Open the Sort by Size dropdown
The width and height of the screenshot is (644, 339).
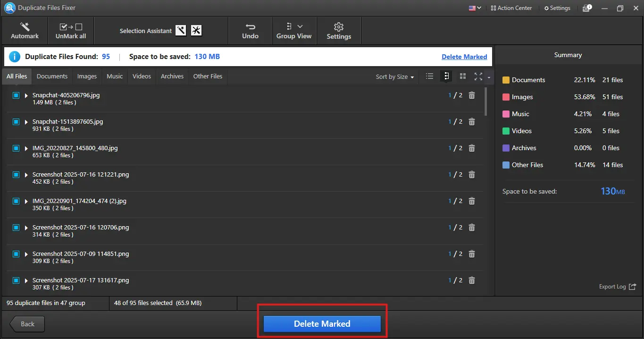394,77
